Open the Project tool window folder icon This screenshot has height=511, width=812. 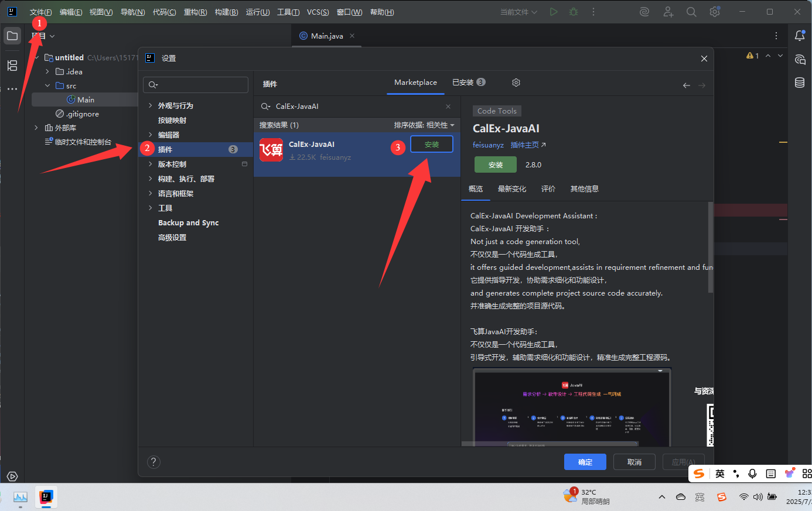(x=12, y=36)
